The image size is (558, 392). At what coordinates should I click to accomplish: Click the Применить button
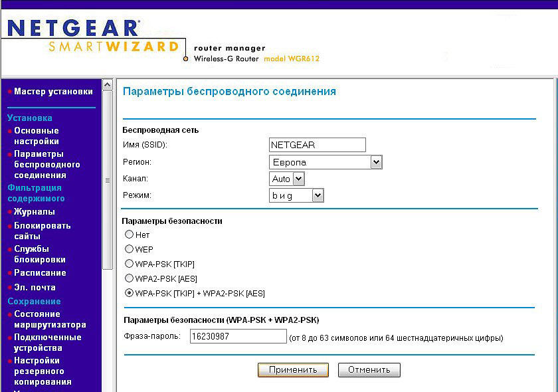pos(293,370)
